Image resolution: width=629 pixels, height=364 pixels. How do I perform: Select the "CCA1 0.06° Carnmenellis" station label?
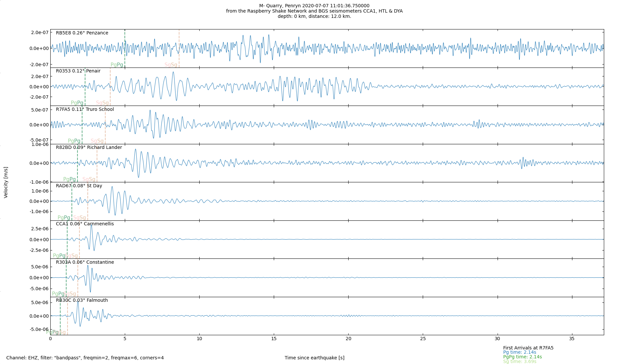click(x=85, y=224)
